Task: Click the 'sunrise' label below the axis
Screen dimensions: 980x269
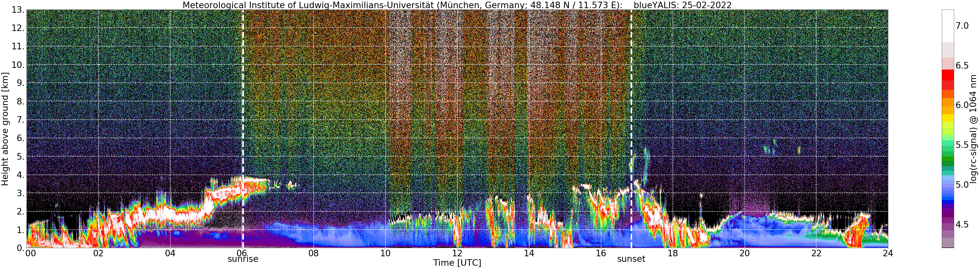Action: click(243, 259)
